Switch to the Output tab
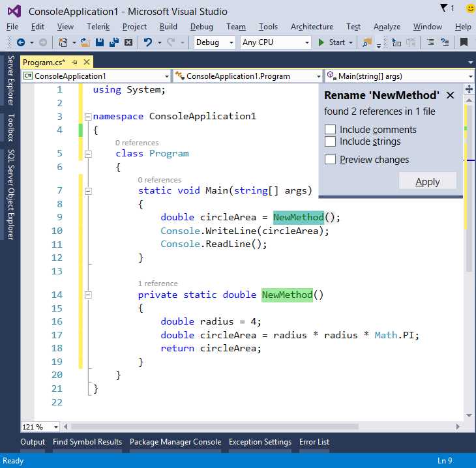 tap(33, 442)
